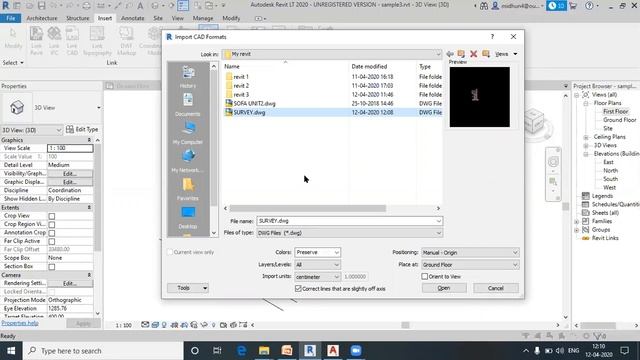640x360 pixels.
Task: Open the Layers/Levels dropdown
Action: [x=317, y=264]
